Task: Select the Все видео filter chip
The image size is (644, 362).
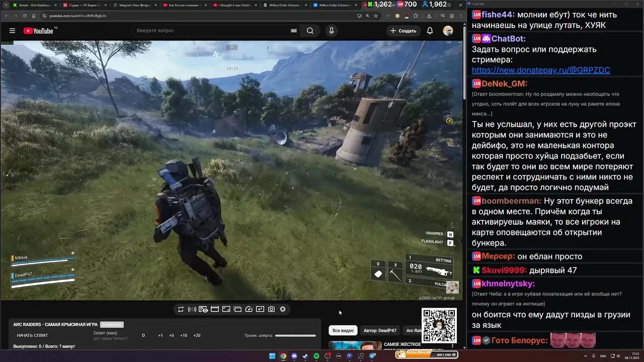Action: 343,330
